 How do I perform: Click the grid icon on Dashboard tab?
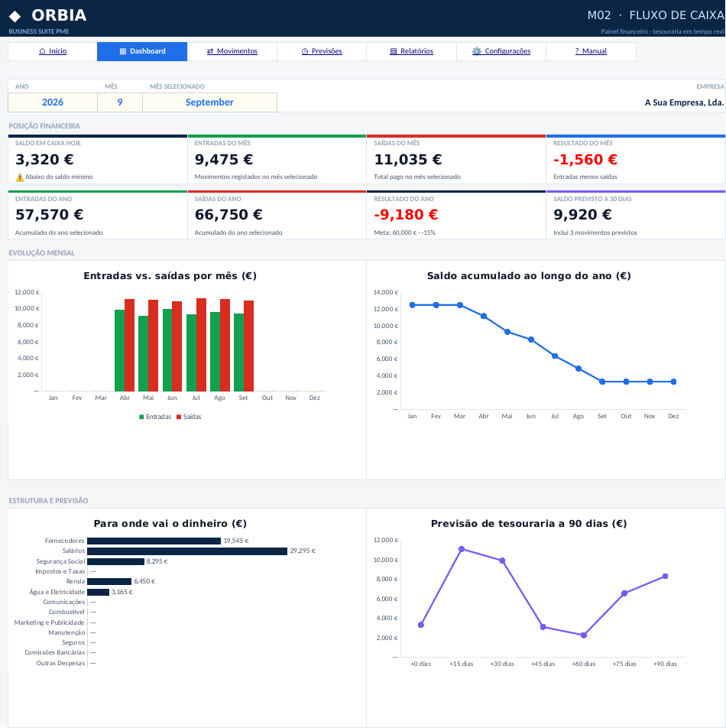[123, 51]
